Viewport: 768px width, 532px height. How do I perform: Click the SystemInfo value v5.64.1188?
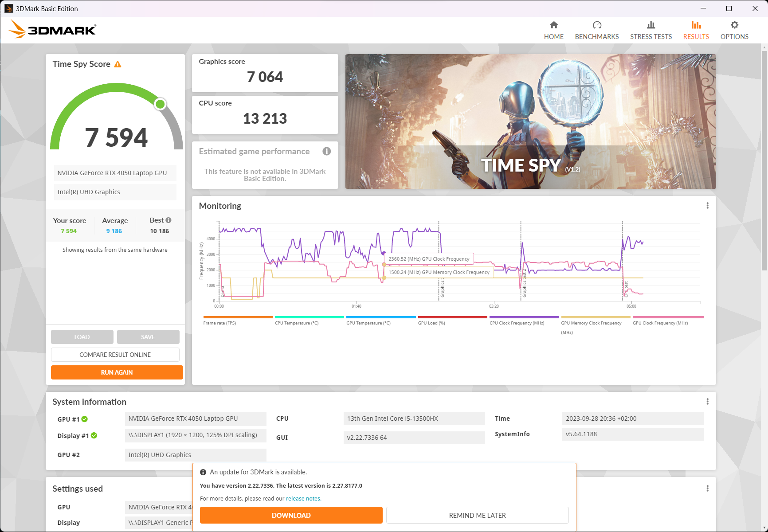[x=633, y=434]
